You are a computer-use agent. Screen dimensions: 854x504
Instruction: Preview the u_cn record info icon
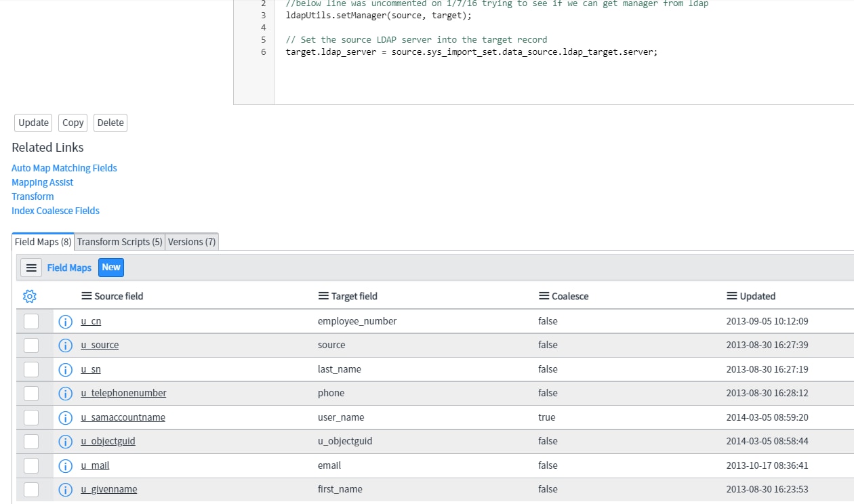tap(65, 321)
